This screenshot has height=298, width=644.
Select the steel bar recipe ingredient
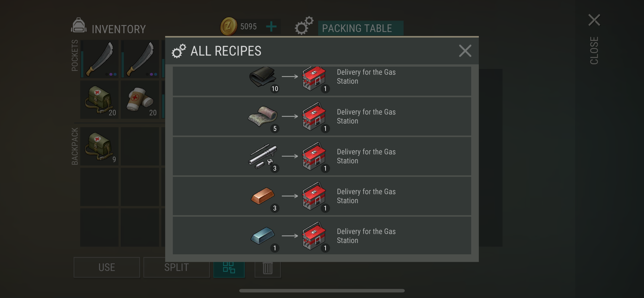(263, 236)
